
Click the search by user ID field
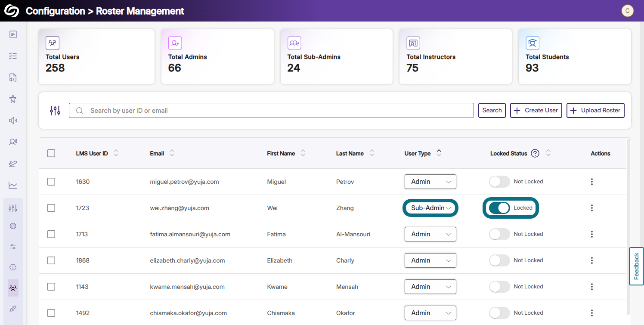271,111
